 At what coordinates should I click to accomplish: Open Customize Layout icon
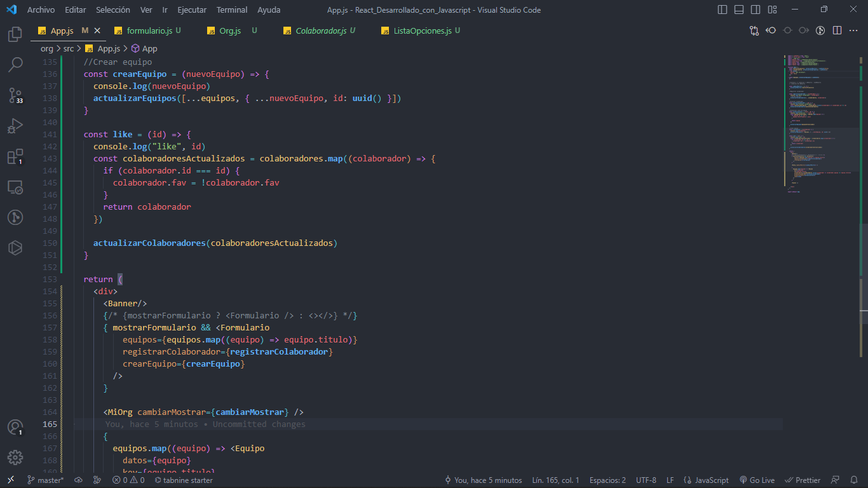(772, 10)
